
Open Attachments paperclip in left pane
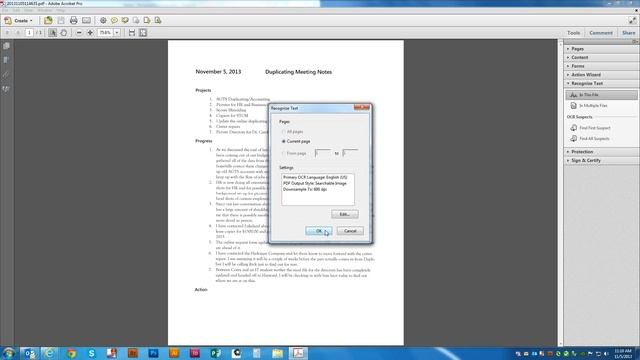6,75
